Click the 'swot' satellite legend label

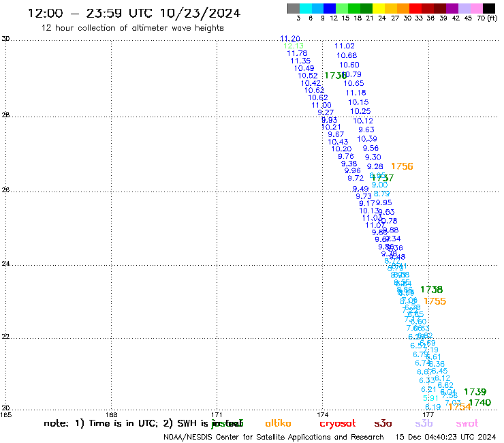tap(467, 423)
